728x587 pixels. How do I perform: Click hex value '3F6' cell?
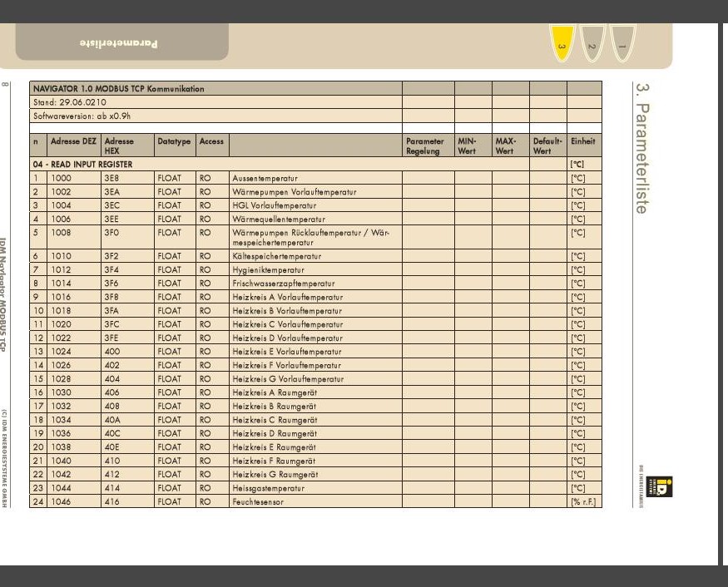point(127,283)
